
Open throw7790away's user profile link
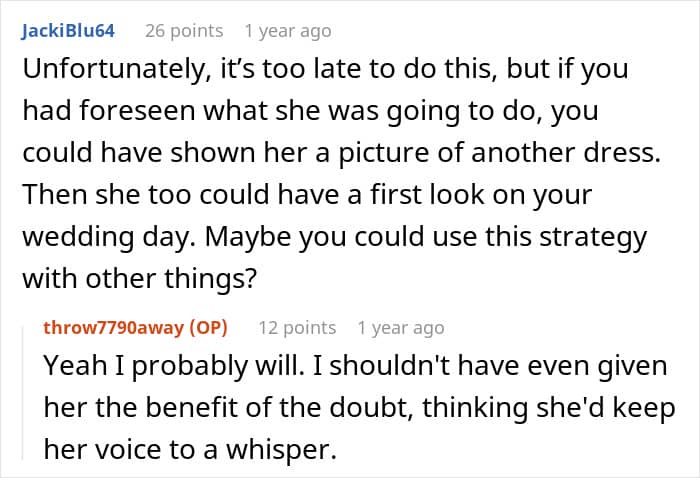(x=113, y=328)
